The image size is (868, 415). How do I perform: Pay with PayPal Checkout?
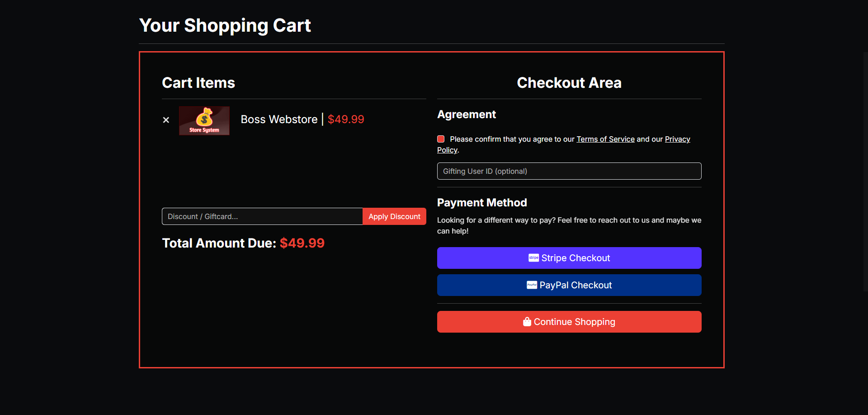pyautogui.click(x=569, y=285)
